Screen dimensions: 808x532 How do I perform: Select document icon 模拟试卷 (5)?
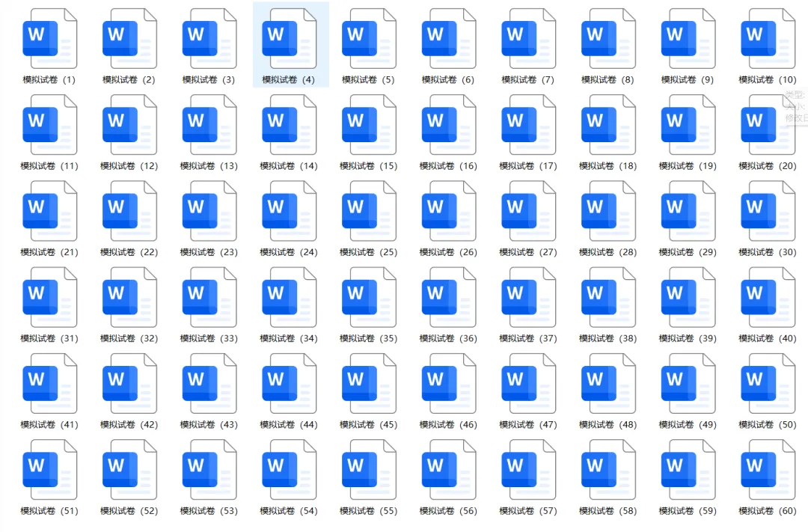click(370, 39)
